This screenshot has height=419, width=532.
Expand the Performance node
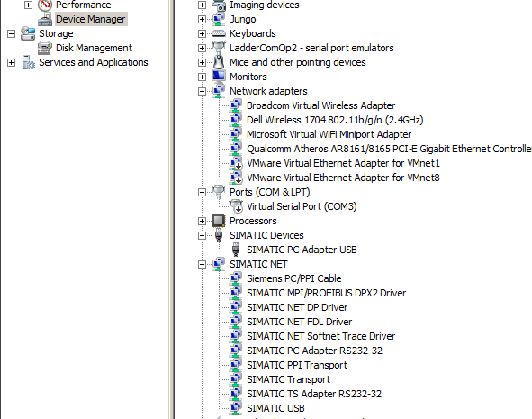pos(29,5)
